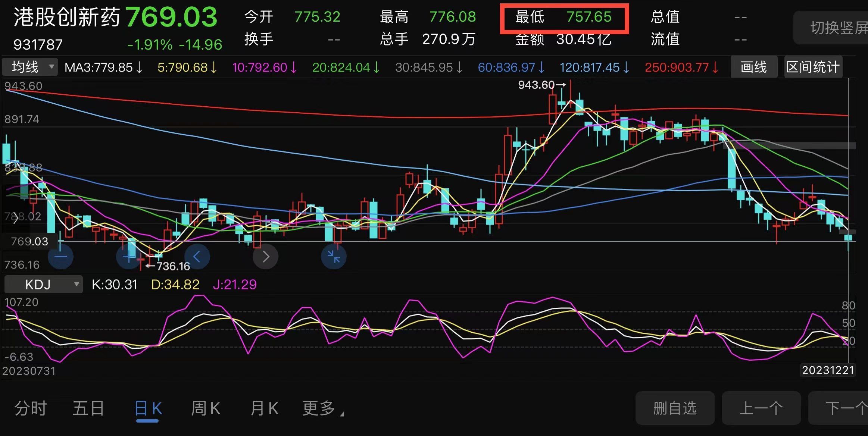Tap the J:21.29 indicator value

(x=235, y=285)
